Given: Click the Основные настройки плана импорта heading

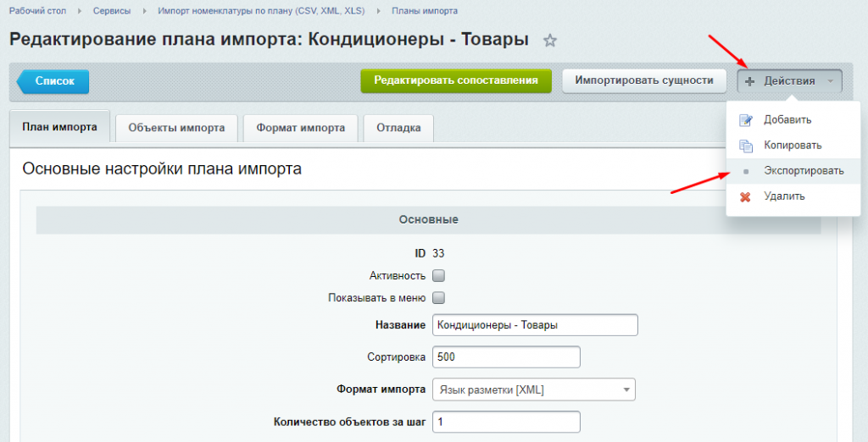Looking at the screenshot, I should coord(162,169).
